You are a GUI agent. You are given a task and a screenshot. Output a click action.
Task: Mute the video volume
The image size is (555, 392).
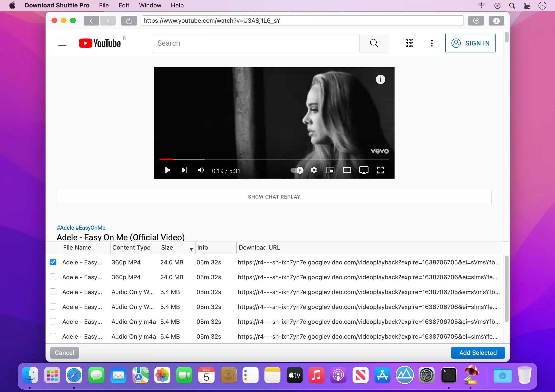[201, 170]
